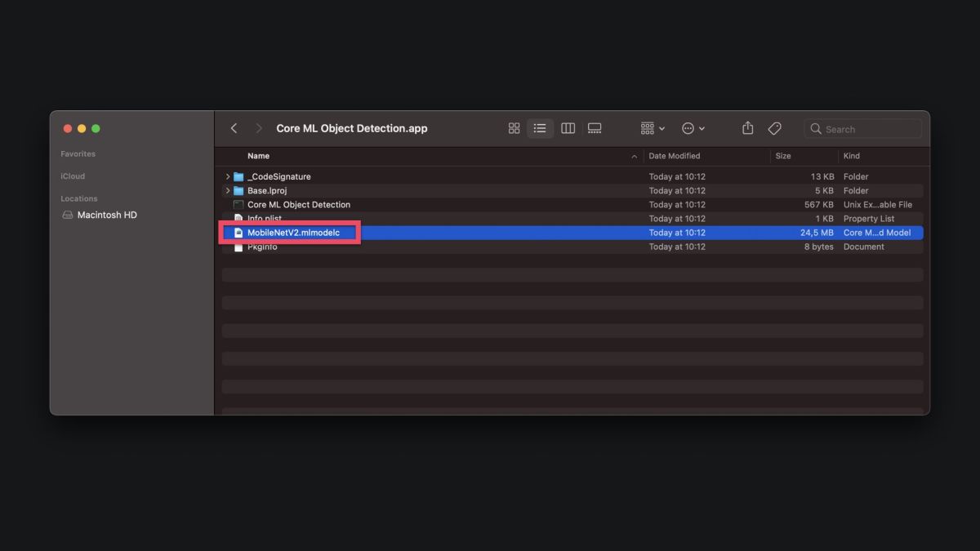The width and height of the screenshot is (980, 551).
Task: Click the Unix Ex...able File kind cell
Action: click(878, 204)
